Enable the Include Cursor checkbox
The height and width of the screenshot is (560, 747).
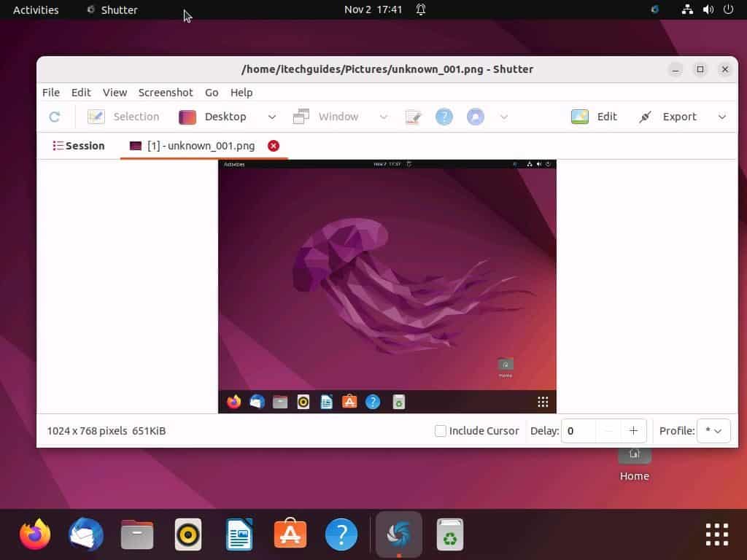(x=440, y=431)
